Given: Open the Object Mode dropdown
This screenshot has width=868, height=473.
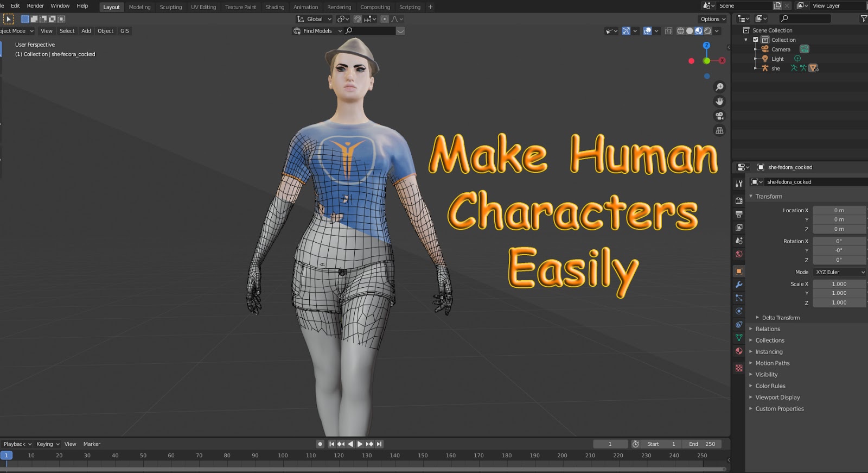Looking at the screenshot, I should 16,31.
